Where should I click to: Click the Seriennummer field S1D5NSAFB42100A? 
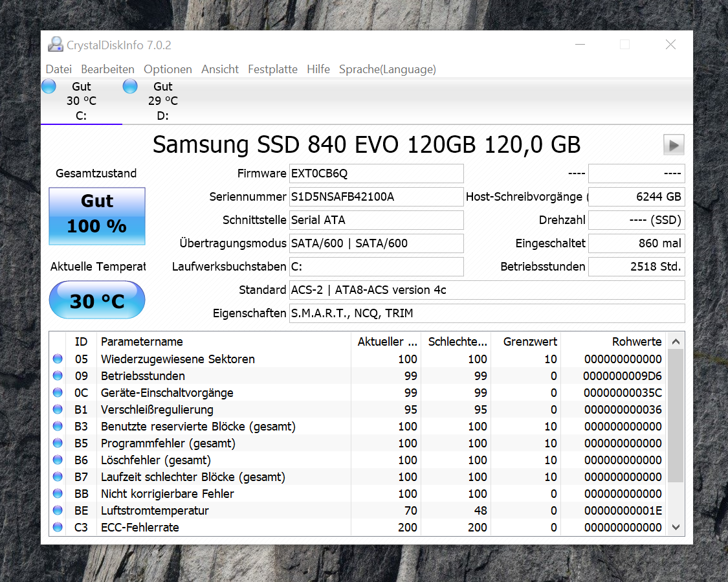[x=376, y=196]
